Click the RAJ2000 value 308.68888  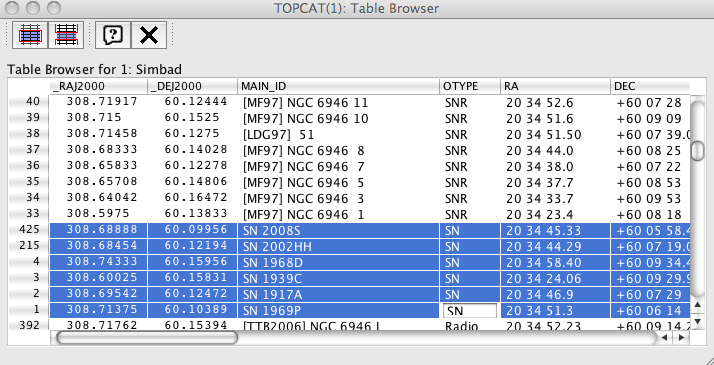coord(98,230)
